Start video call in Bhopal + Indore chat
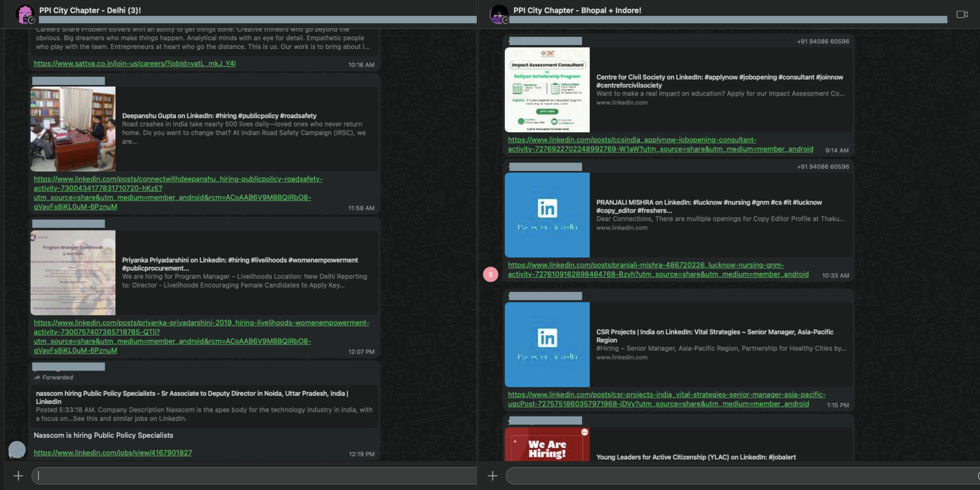 click(962, 14)
